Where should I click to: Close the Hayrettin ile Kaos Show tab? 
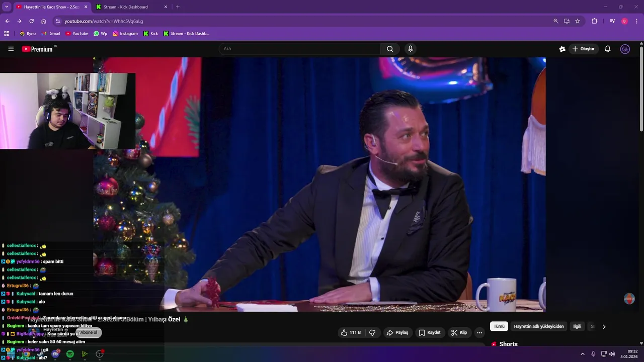[86, 7]
